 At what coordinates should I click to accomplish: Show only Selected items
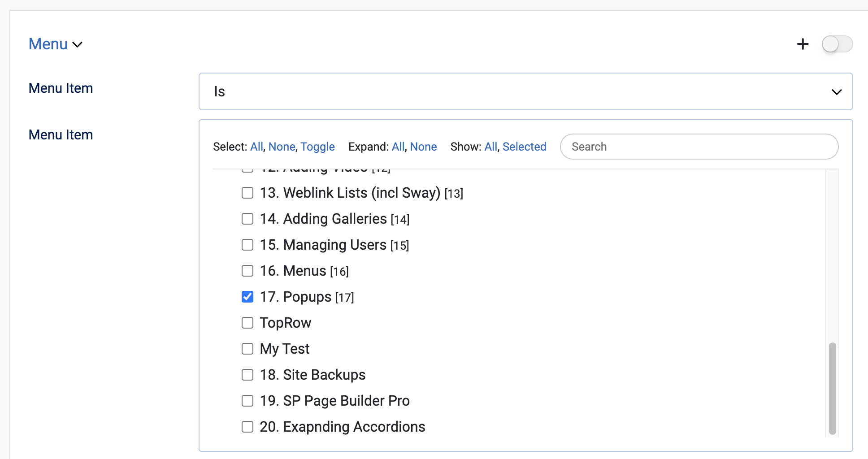(x=524, y=147)
